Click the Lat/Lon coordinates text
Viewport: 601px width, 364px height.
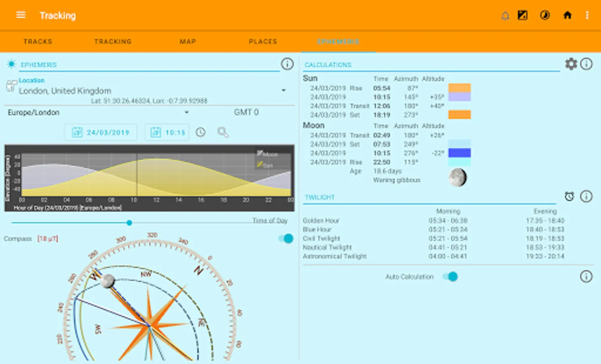pos(149,101)
